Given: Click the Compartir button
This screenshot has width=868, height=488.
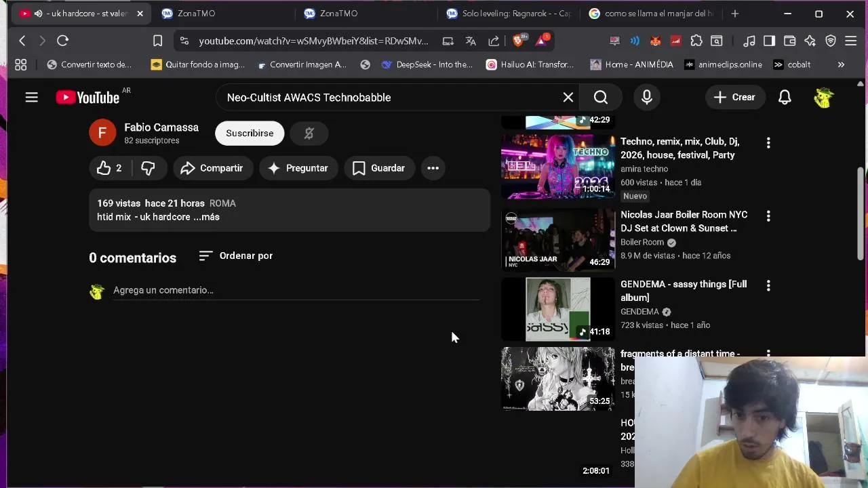Looking at the screenshot, I should pyautogui.click(x=212, y=168).
